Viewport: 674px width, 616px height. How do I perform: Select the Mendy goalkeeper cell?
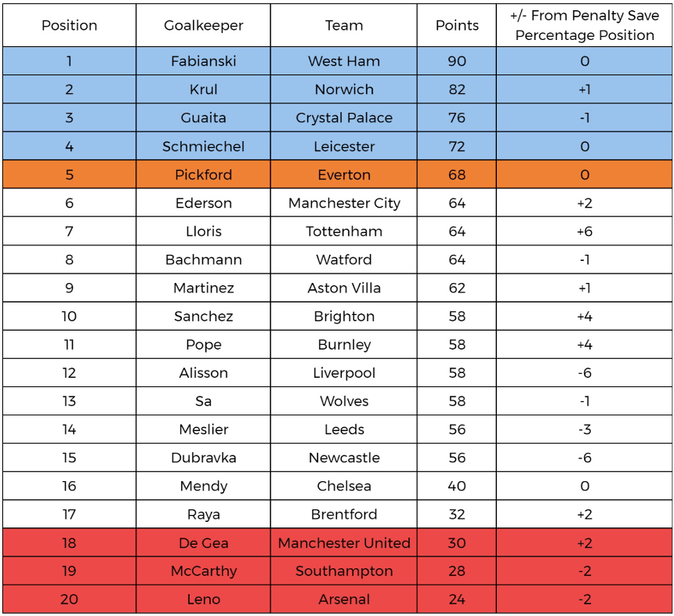[203, 486]
